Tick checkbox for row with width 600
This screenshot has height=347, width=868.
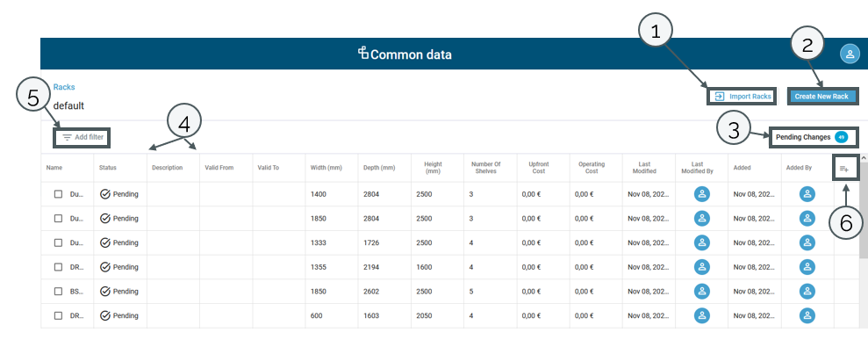click(58, 315)
